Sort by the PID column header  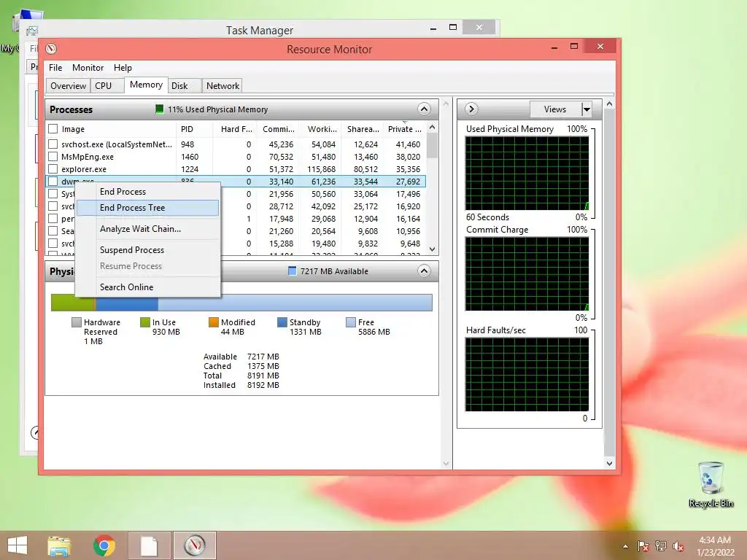pyautogui.click(x=194, y=128)
